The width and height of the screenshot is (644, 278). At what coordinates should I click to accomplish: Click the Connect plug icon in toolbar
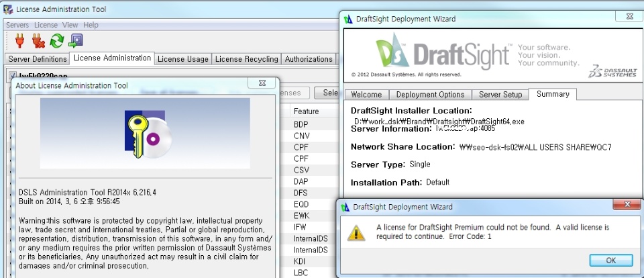[19, 41]
